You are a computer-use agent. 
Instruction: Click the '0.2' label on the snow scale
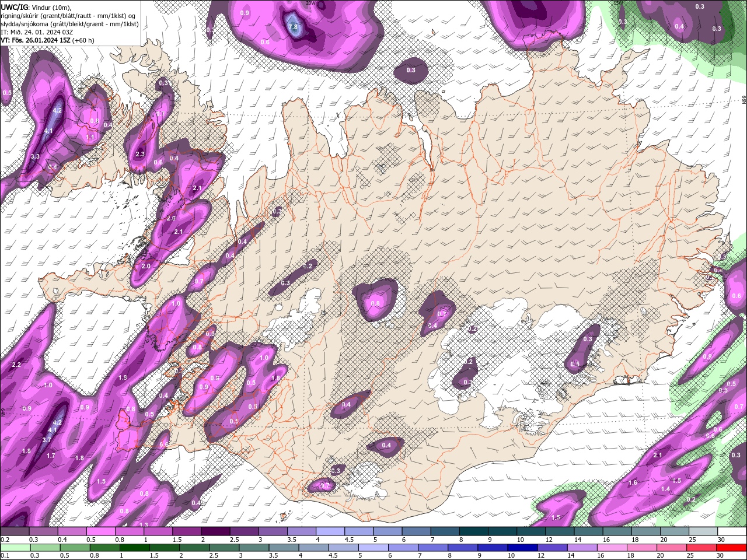coord(5,540)
